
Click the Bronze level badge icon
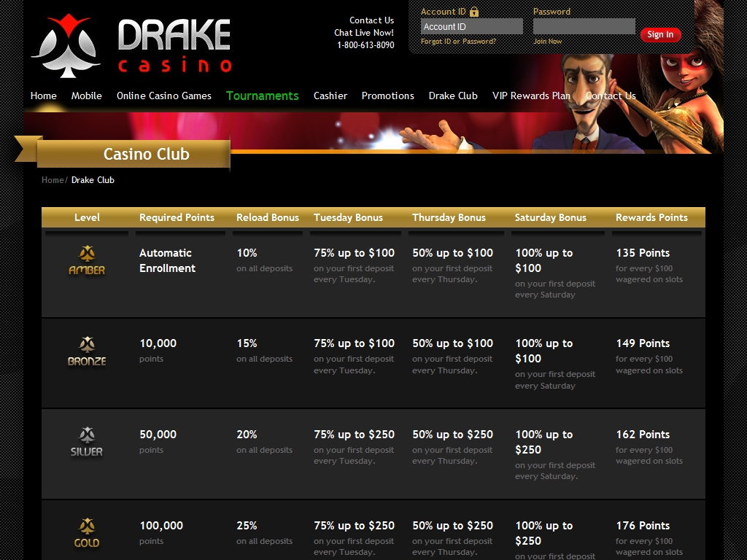[x=87, y=351]
